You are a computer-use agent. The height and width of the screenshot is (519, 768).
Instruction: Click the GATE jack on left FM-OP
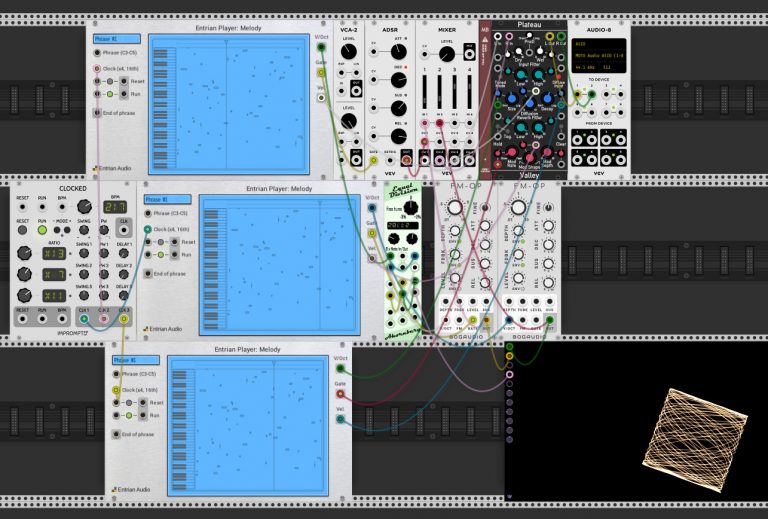click(x=473, y=320)
